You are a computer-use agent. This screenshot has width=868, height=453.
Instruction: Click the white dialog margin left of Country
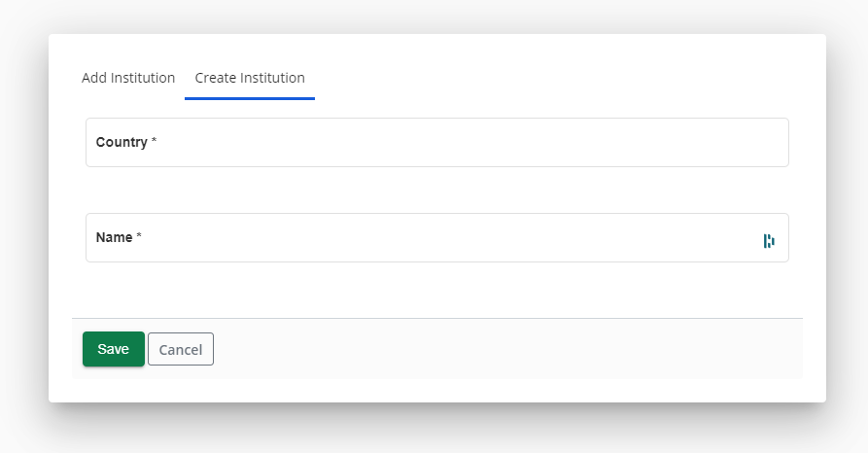click(66, 143)
